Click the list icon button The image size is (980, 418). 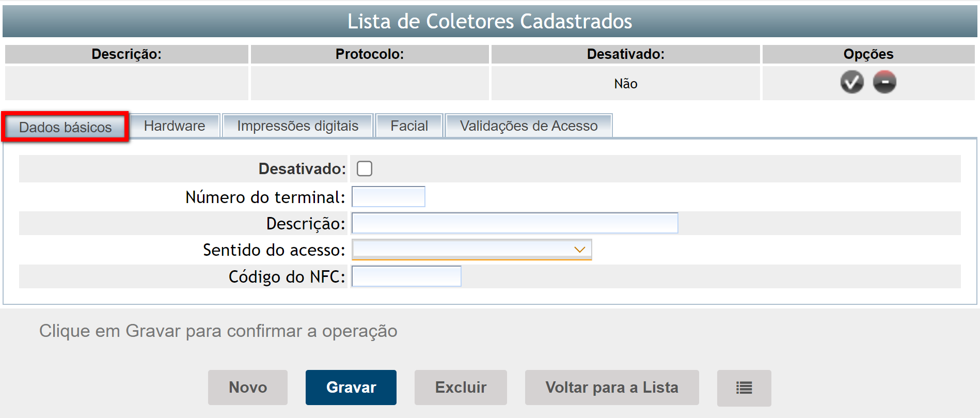point(744,388)
